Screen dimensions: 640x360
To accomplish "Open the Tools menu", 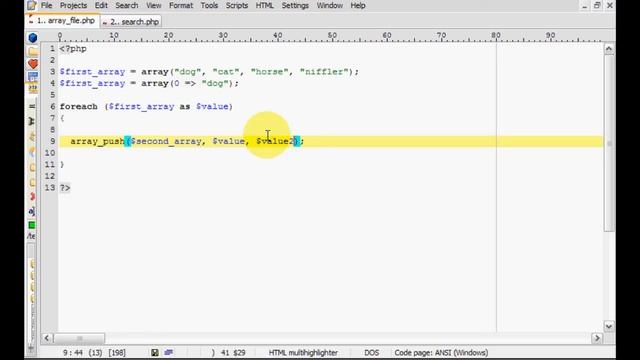I will (209, 6).
